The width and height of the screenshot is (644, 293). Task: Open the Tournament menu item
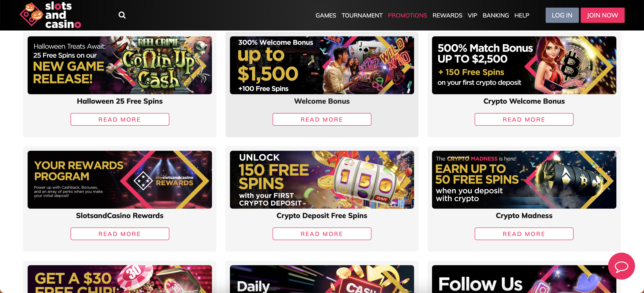(362, 15)
